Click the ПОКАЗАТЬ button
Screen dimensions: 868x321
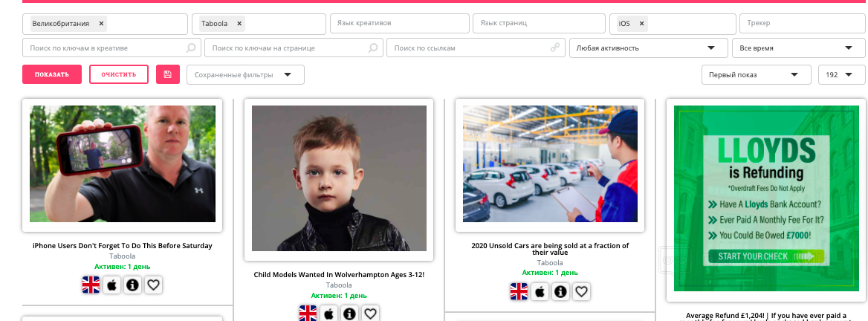[52, 75]
